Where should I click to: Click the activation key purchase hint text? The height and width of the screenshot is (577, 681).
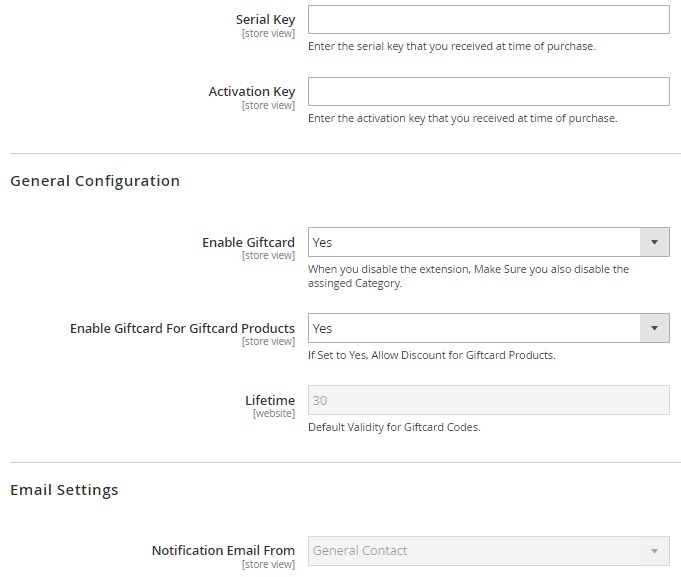(462, 118)
